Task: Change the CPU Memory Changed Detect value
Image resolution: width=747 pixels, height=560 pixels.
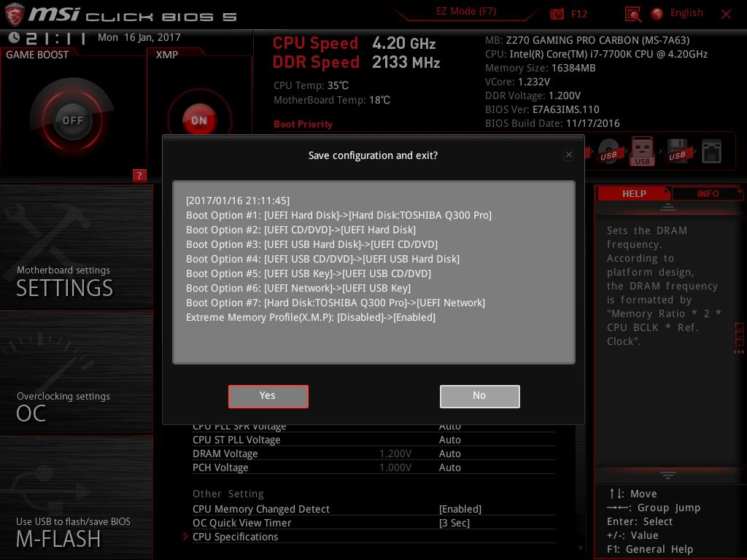Action: [460, 509]
